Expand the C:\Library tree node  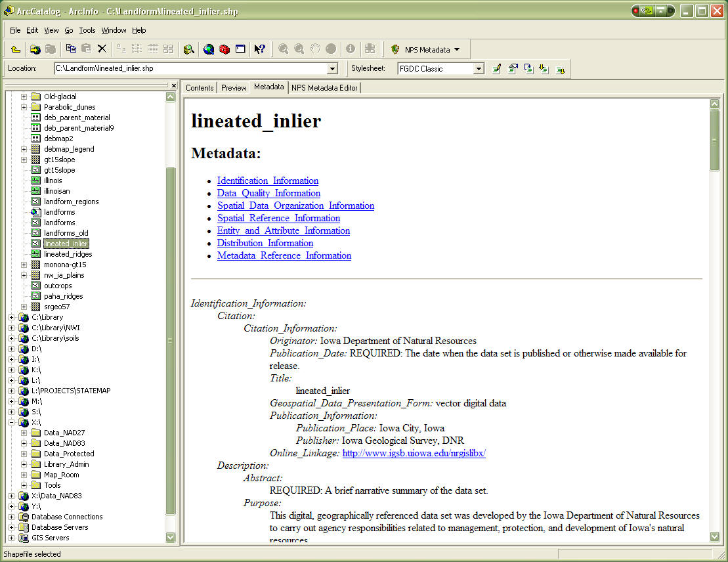[11, 317]
